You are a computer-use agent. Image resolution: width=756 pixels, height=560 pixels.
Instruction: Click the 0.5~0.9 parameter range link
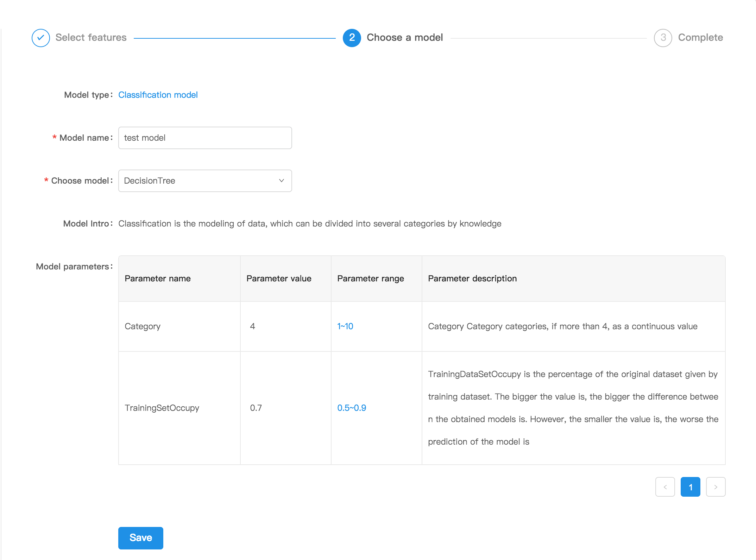351,408
